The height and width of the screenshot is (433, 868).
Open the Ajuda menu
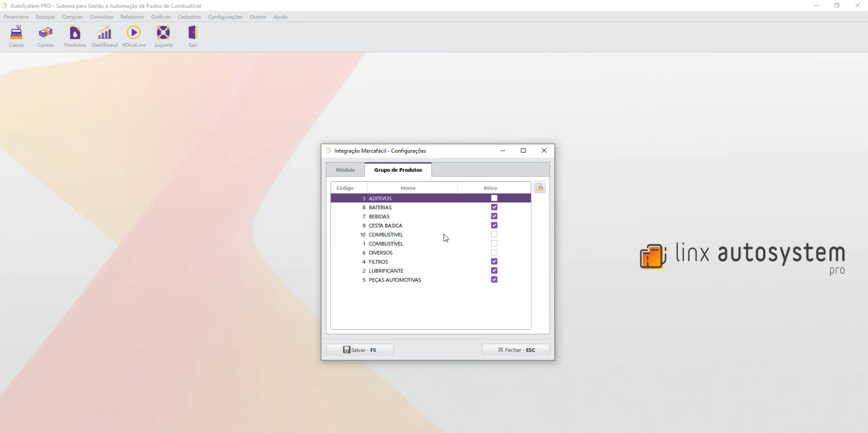(280, 17)
